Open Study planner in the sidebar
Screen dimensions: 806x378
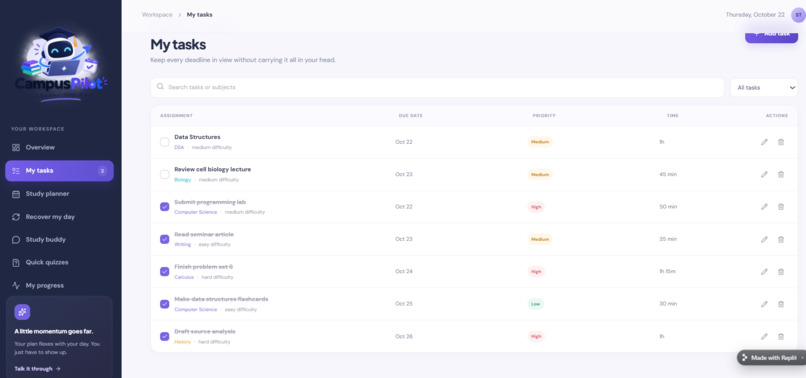coord(59,194)
